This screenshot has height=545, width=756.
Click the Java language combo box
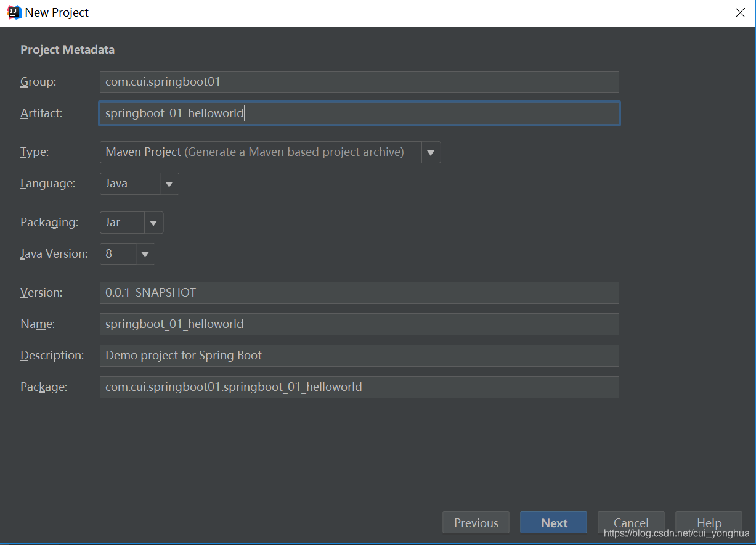(130, 184)
